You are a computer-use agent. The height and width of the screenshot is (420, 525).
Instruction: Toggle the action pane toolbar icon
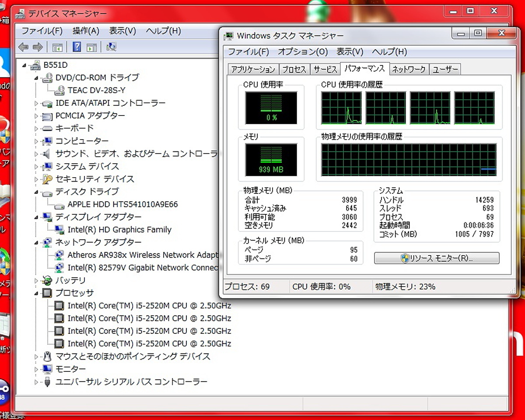[91, 47]
